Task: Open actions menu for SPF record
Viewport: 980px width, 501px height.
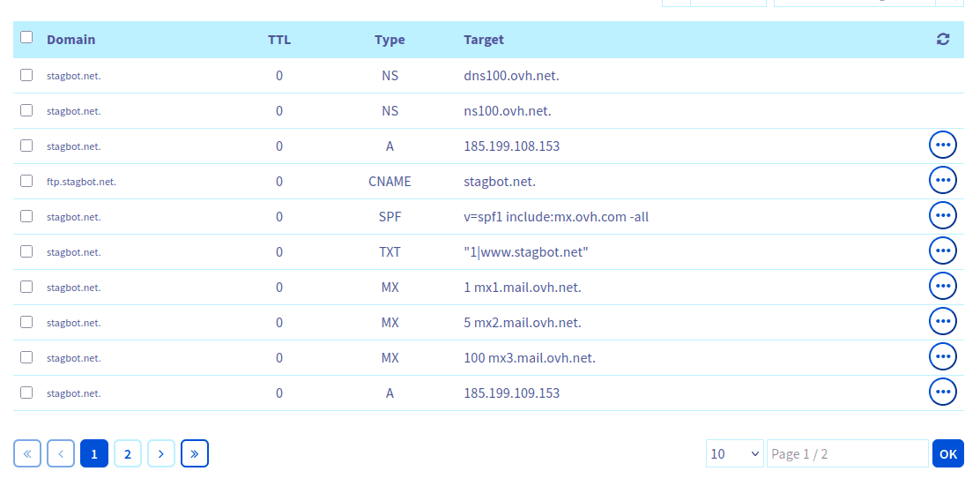Action: (x=942, y=216)
